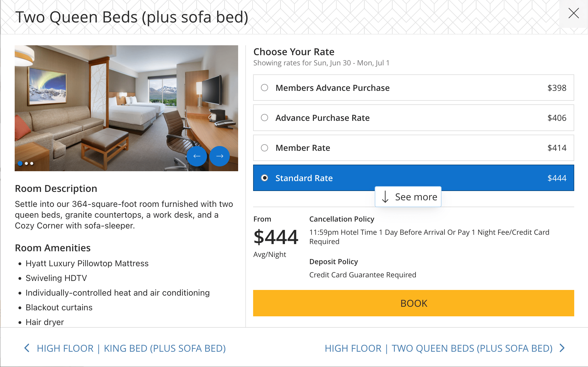
Task: Close the room details dialog
Action: 573,13
